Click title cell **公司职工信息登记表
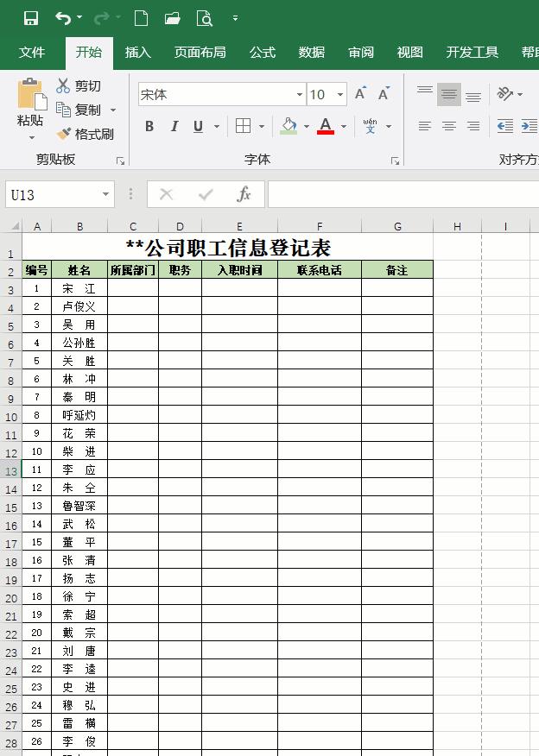 pyautogui.click(x=228, y=248)
